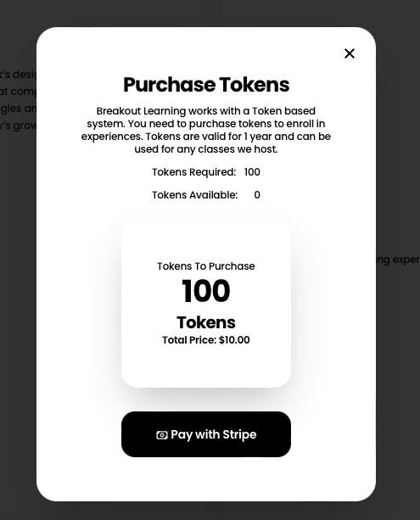Close the Purchase Tokens dialog
Image resolution: width=420 pixels, height=520 pixels.
[350, 53]
